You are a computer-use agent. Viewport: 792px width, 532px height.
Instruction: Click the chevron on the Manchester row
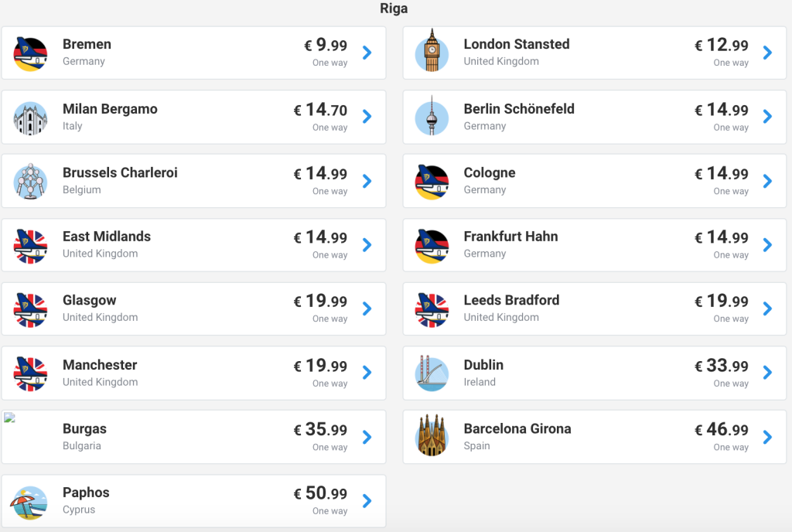[x=367, y=373]
